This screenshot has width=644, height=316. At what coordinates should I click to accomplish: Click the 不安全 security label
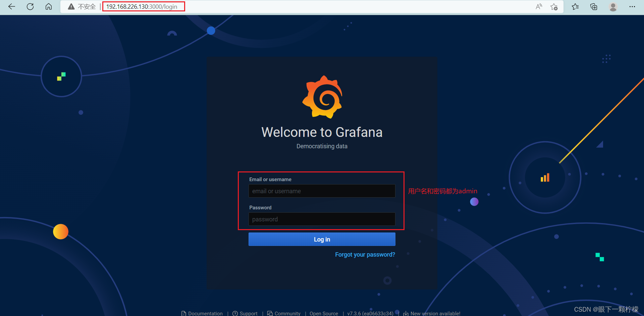pyautogui.click(x=87, y=7)
